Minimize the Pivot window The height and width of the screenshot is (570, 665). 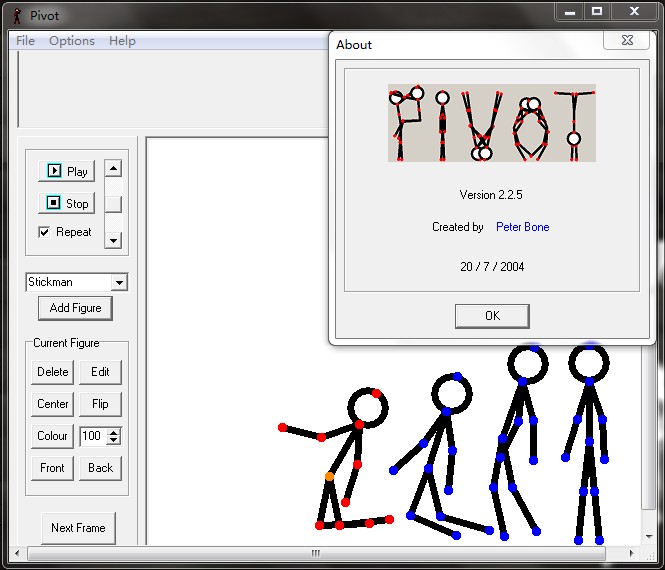[x=570, y=11]
